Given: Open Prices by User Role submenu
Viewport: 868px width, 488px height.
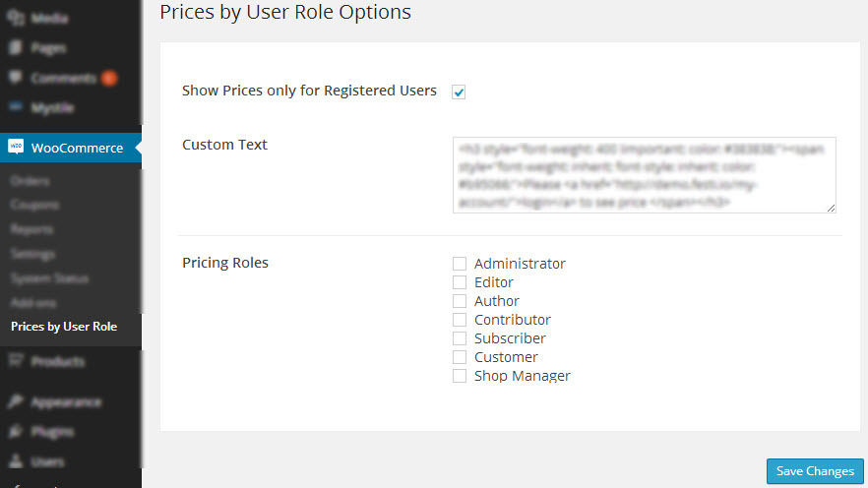Looking at the screenshot, I should click(64, 327).
